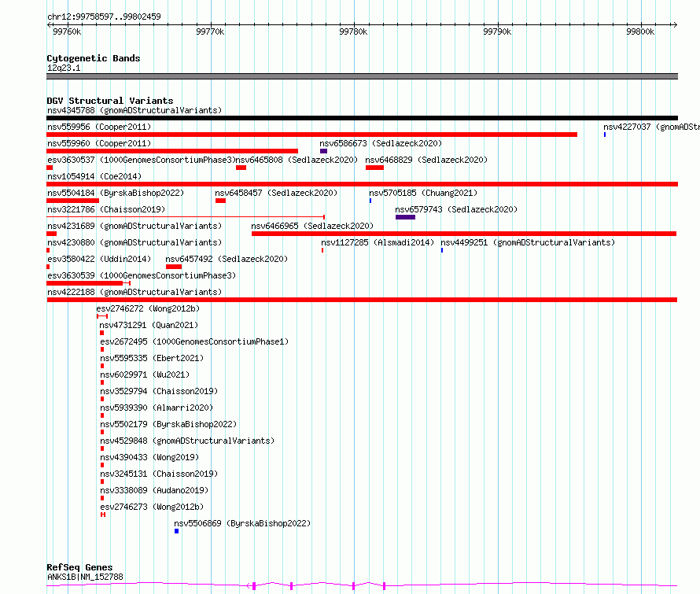Click the DGV Structural Variants track title
700x594 pixels.
110,101
